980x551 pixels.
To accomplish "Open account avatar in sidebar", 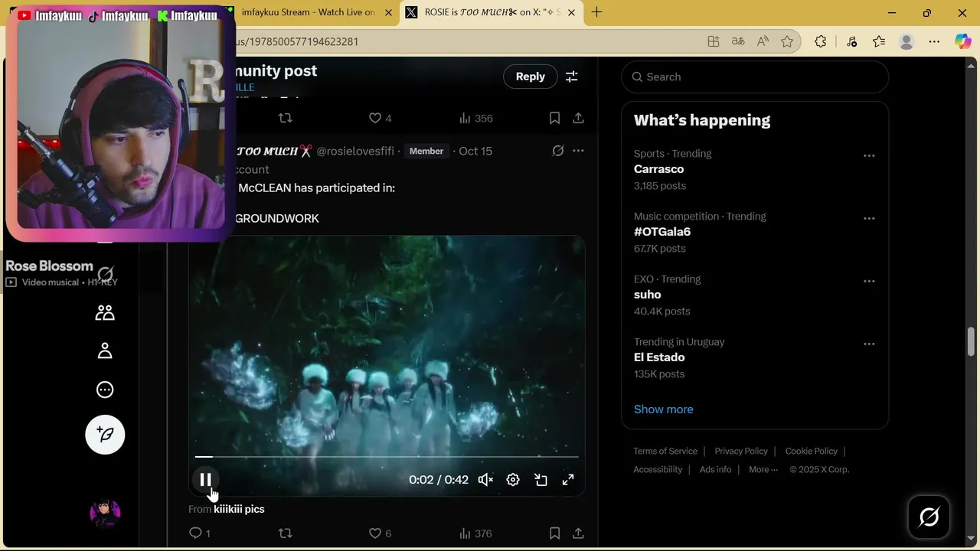I will [x=105, y=514].
